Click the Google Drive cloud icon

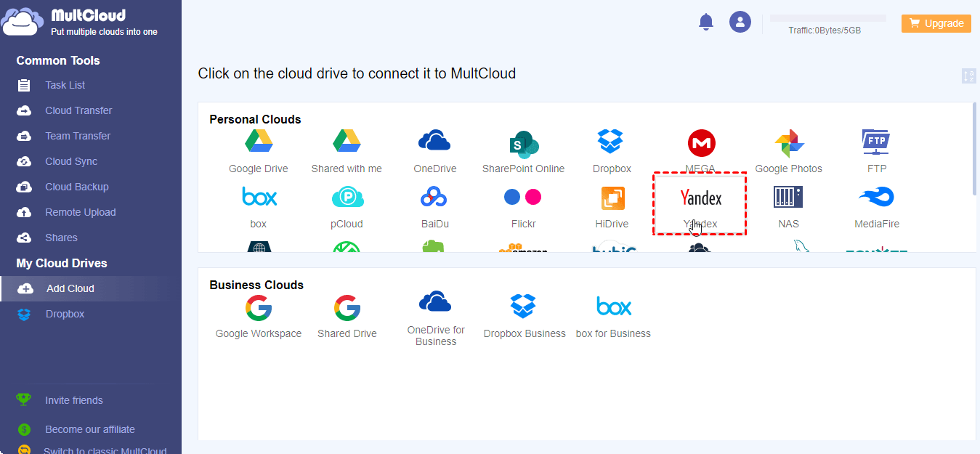click(258, 142)
